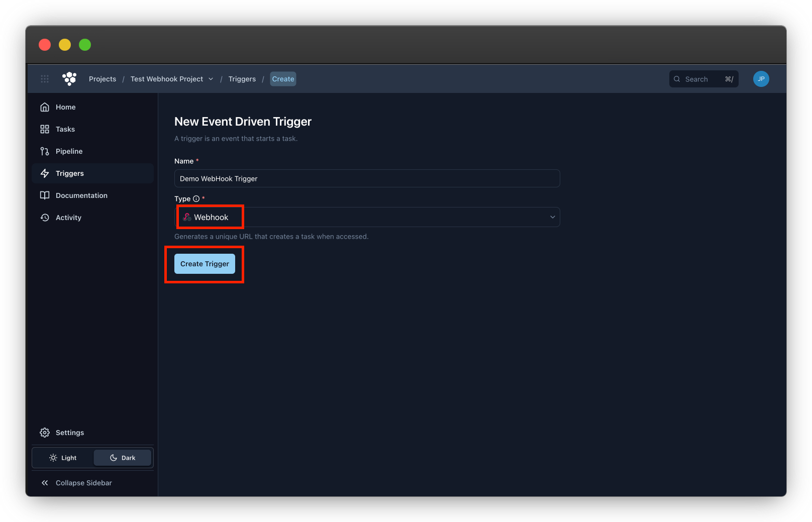Click the Home house icon in sidebar

(x=45, y=107)
